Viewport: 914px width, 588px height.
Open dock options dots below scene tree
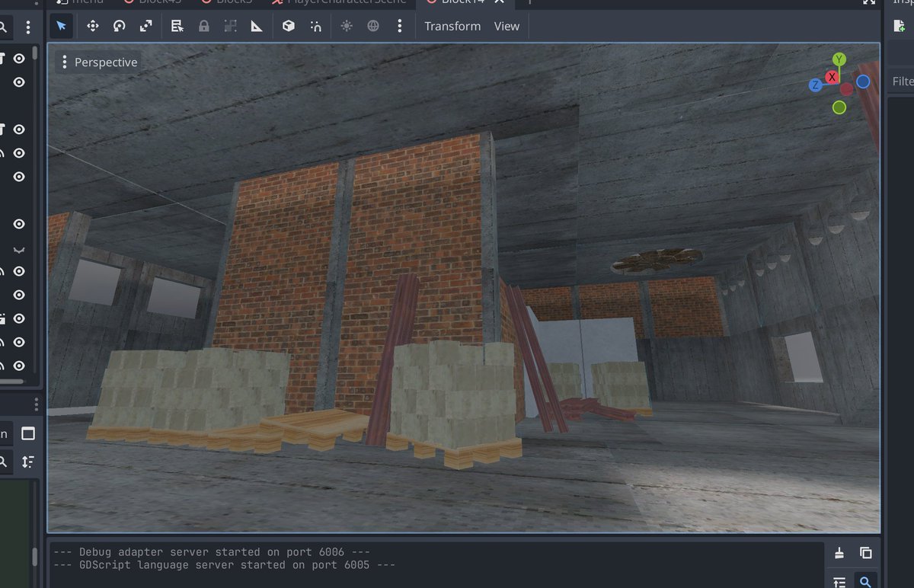pos(35,404)
